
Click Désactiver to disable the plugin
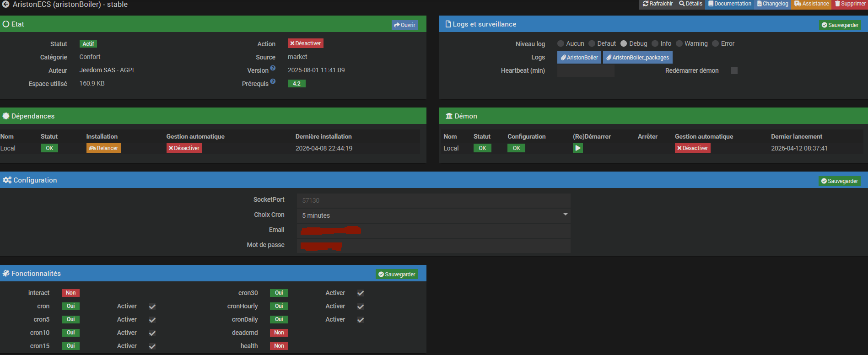pos(305,43)
